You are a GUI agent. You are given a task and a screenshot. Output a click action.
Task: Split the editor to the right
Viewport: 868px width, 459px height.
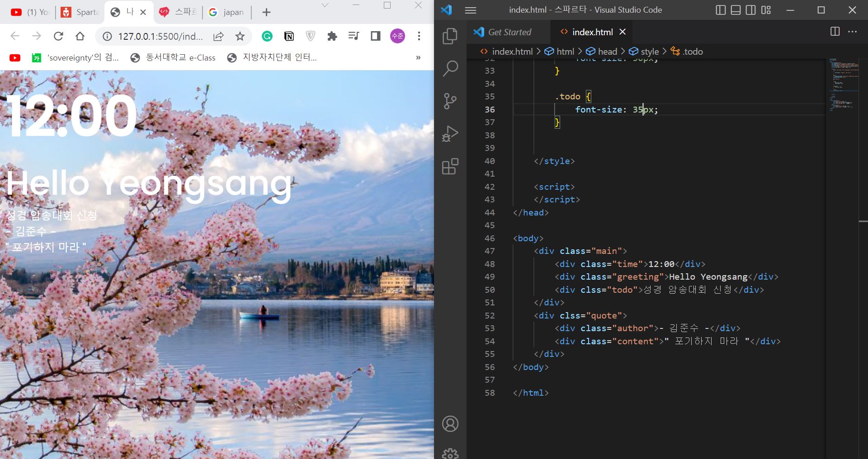point(835,32)
